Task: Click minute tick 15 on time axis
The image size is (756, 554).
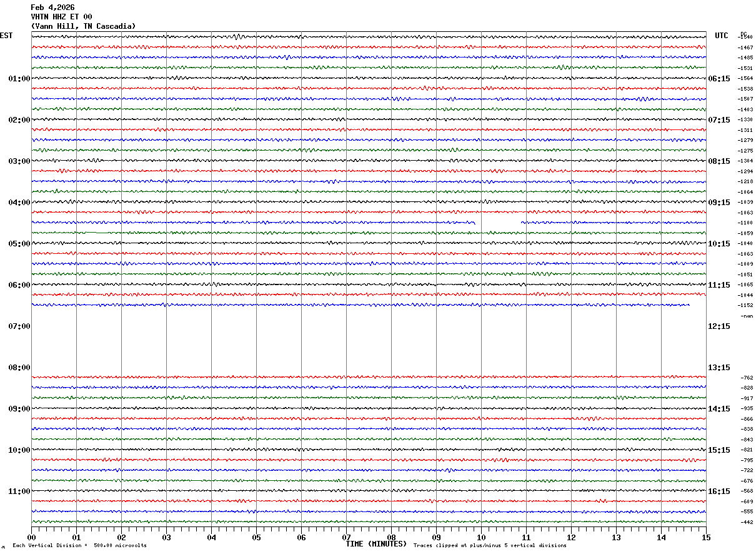Action: 706,537
